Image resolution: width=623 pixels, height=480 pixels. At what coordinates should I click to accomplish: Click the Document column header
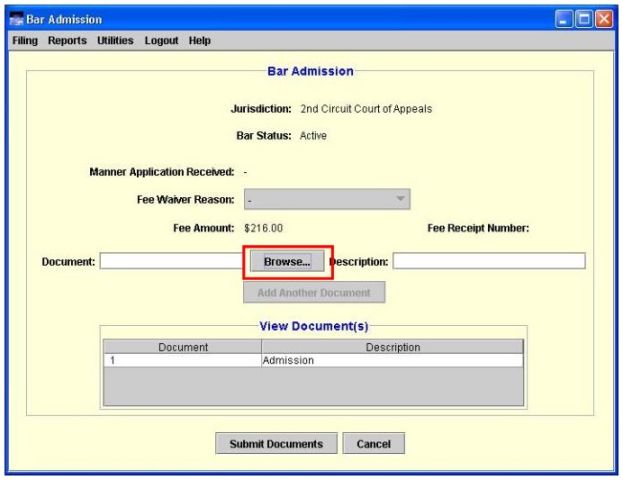tap(182, 347)
